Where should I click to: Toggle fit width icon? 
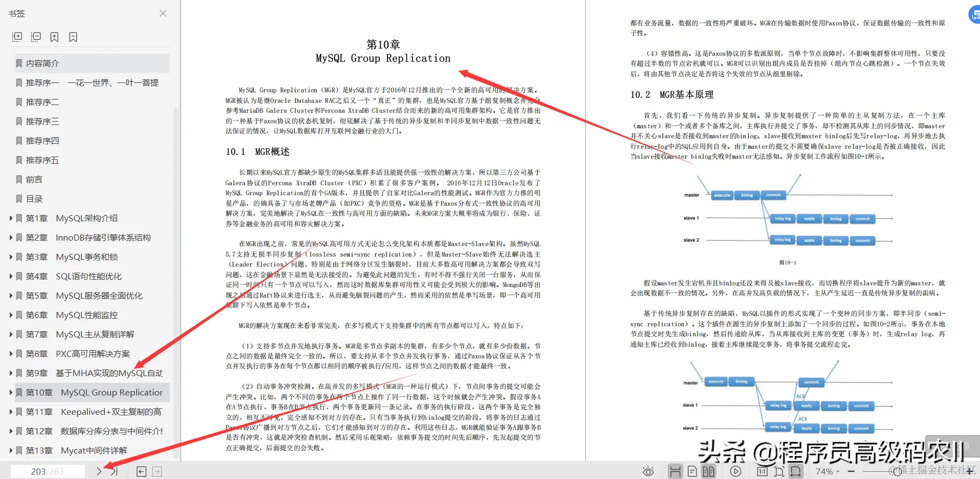[795, 471]
